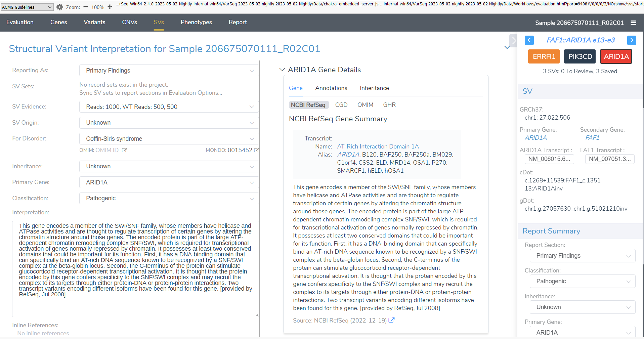Open NCBI RefSeq source external link icon
Viewport: 644px width, 339px height.
click(392, 320)
